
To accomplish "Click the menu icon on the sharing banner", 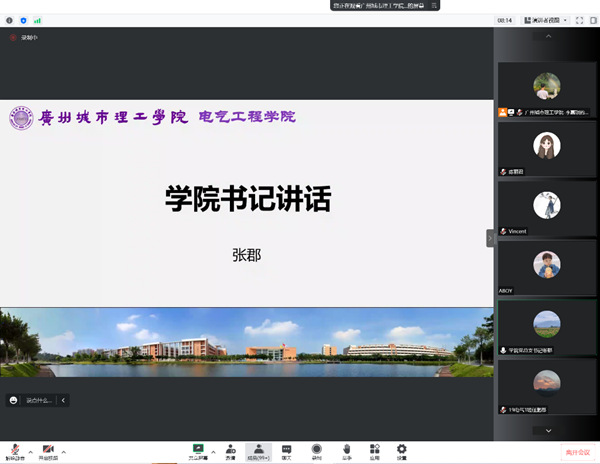I will [434, 5].
